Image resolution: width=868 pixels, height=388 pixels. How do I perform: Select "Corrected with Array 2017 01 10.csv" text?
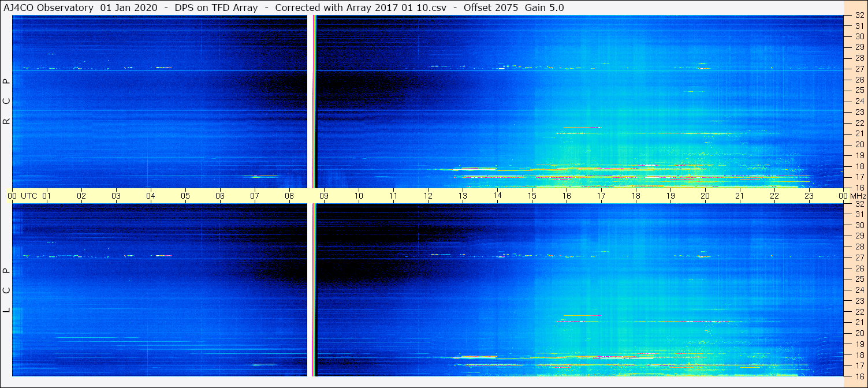pos(360,8)
